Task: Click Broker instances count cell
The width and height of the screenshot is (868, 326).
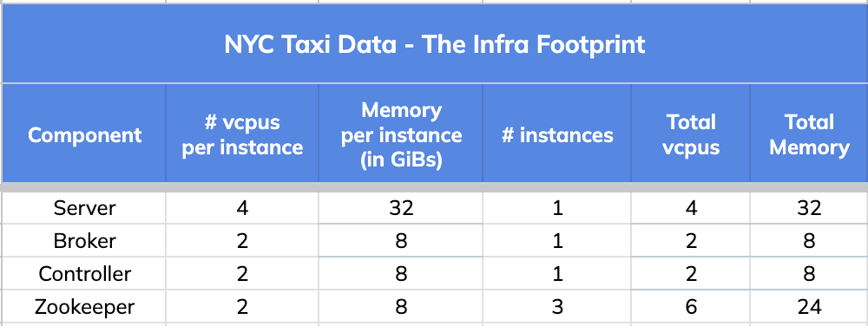Action: coord(557,240)
